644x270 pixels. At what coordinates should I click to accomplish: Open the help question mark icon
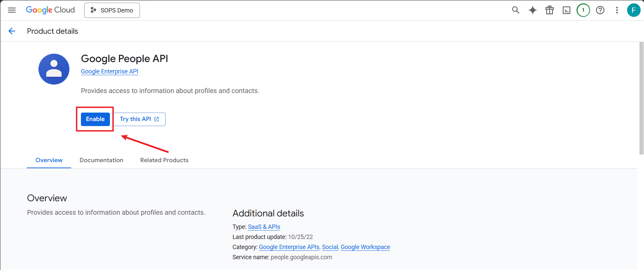point(600,10)
